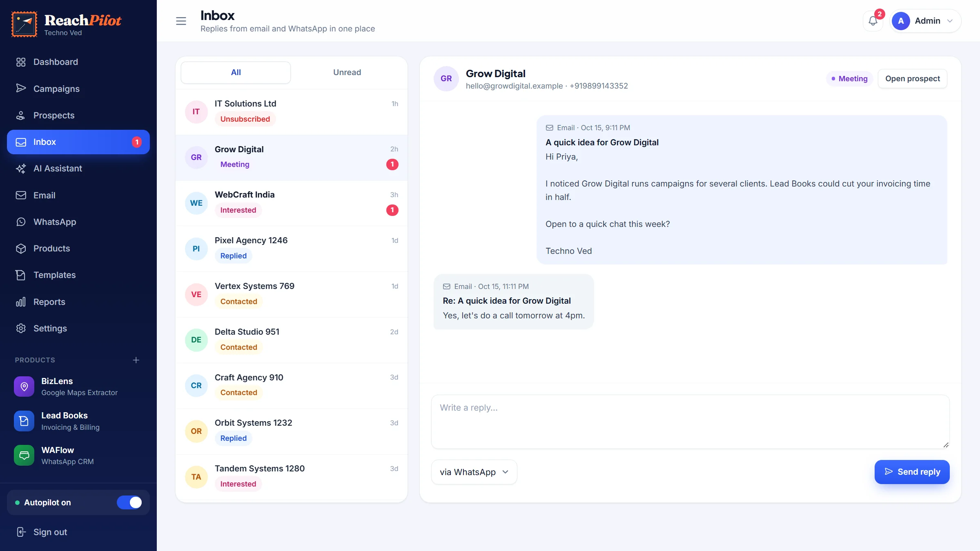Click the Email envelope icon in sidebar
This screenshot has height=551, width=980.
coord(21,195)
